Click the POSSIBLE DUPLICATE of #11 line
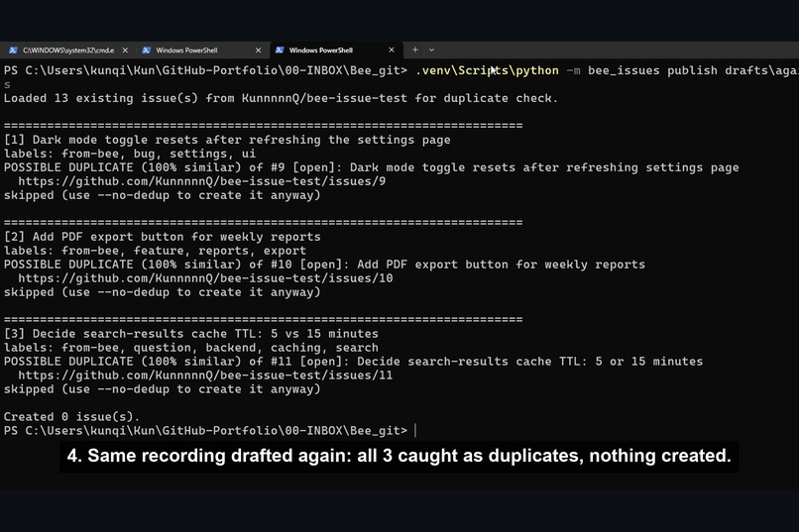 click(353, 362)
